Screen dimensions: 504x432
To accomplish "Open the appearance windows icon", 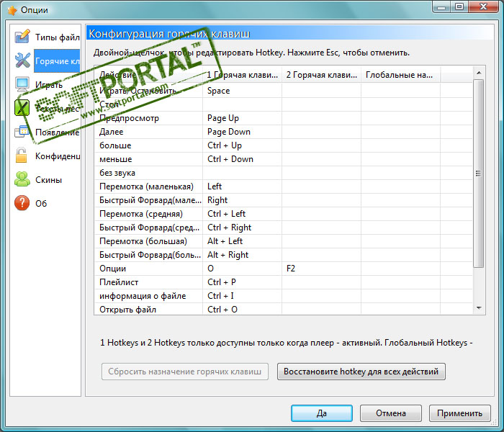I will 22,132.
